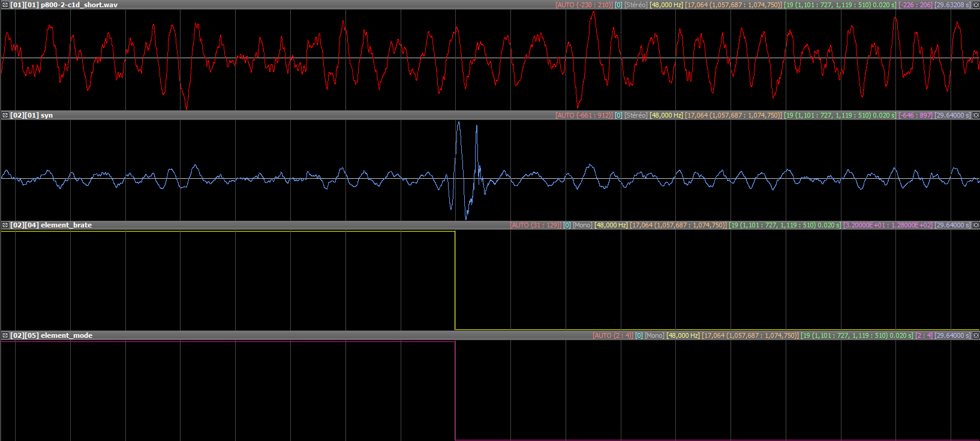Click the yellow step edge in element_brate

point(455,279)
